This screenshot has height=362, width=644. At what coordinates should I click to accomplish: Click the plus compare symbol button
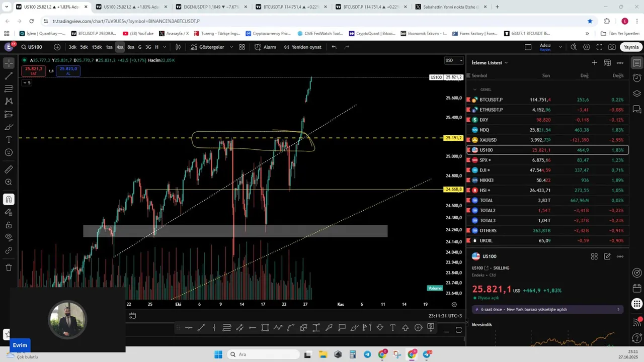click(x=57, y=47)
